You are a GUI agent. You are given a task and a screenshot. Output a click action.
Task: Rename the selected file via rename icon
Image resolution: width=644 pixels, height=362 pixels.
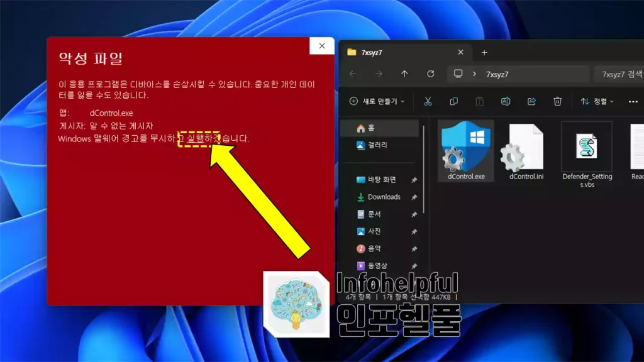506,101
